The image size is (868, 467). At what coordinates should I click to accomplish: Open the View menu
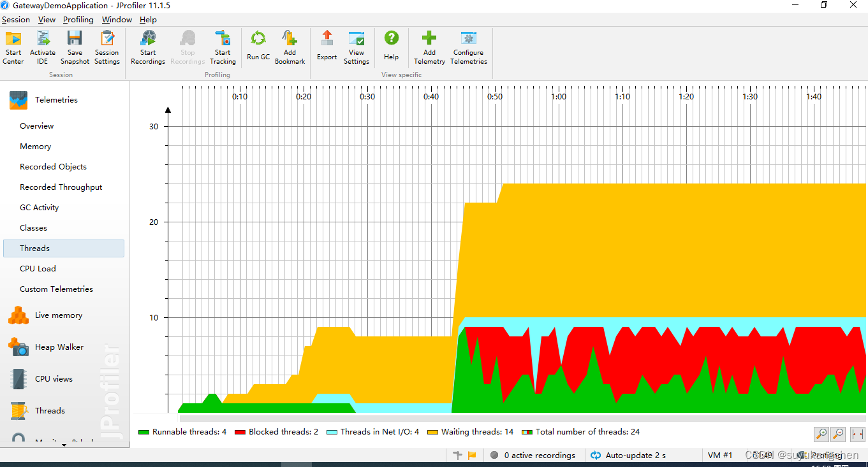pyautogui.click(x=47, y=20)
